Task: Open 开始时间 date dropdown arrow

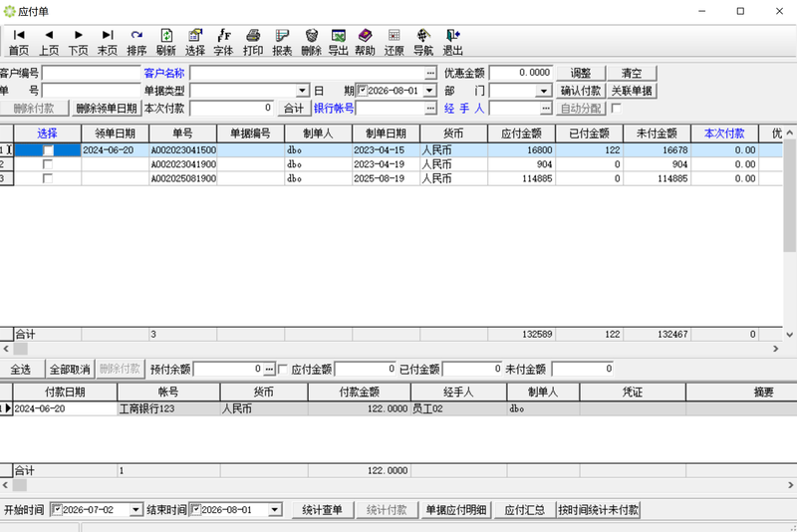Action: 135,510
